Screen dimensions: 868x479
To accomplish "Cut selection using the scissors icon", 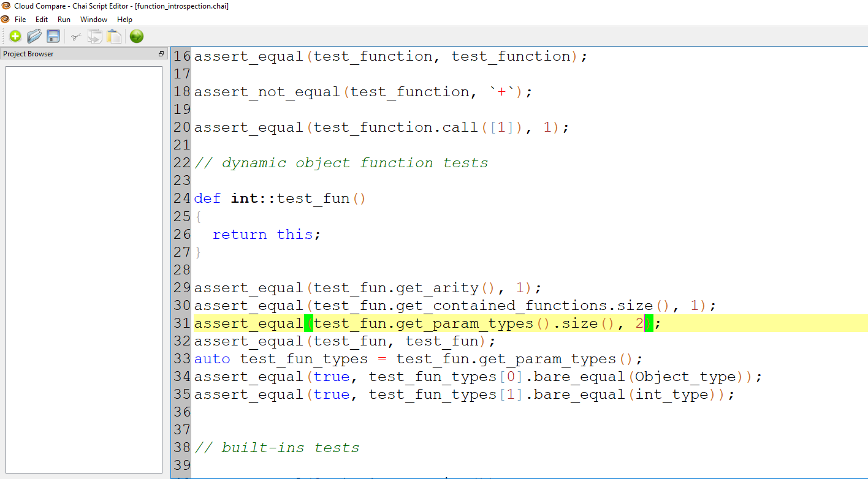I will coord(75,37).
